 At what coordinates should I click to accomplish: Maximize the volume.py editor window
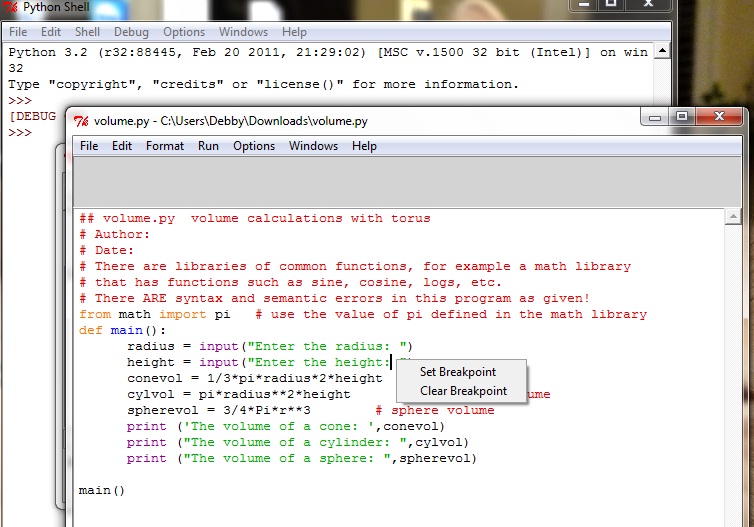[x=681, y=117]
